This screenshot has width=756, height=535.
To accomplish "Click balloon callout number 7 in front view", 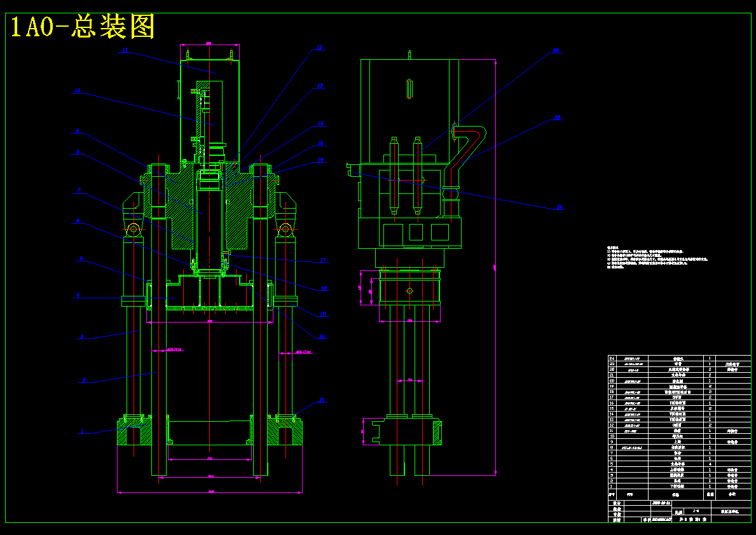I will click(x=78, y=191).
